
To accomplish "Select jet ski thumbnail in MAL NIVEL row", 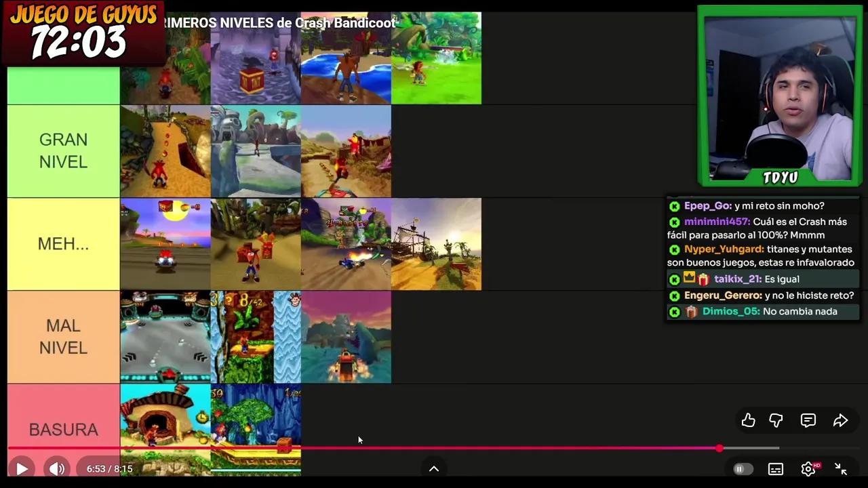I will (346, 337).
